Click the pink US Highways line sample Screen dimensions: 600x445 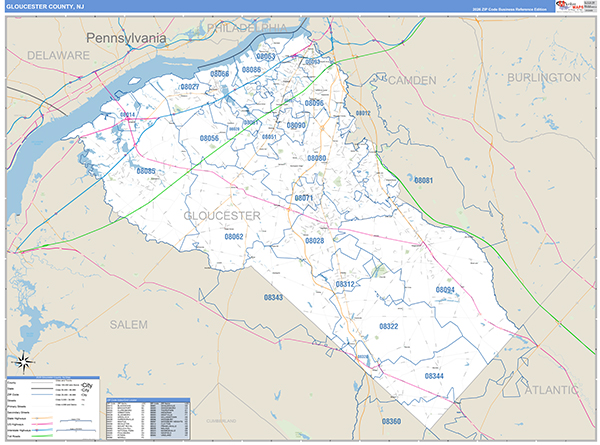tap(42, 424)
